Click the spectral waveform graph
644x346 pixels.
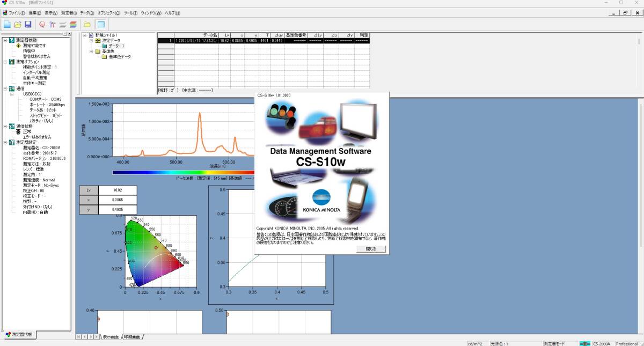click(184, 130)
